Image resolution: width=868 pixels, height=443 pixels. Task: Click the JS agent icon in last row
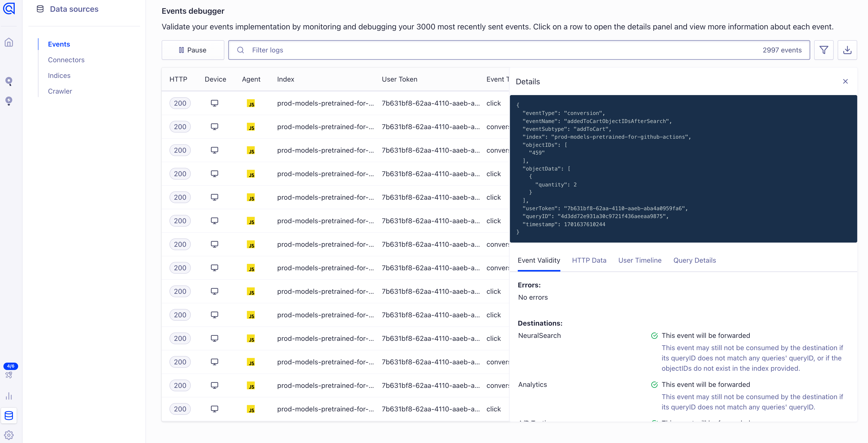click(251, 409)
